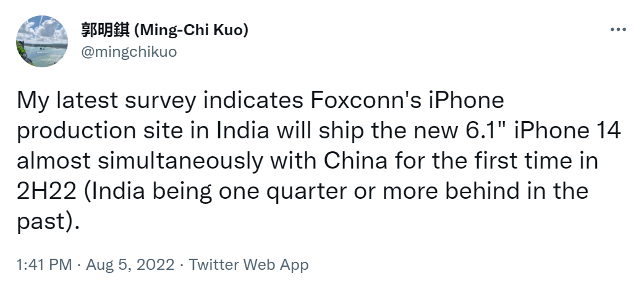Click Ming-Chi Kuo's profile avatar
The image size is (644, 289).
click(x=41, y=41)
